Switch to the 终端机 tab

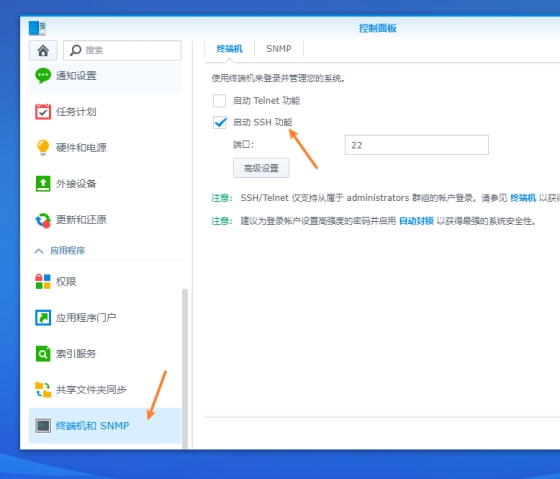tap(230, 49)
